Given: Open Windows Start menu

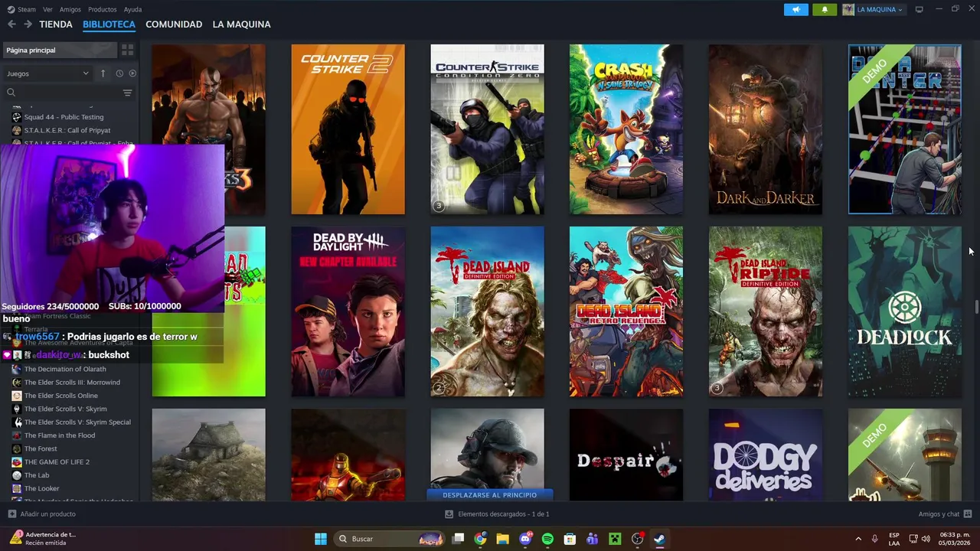Looking at the screenshot, I should coord(321,539).
